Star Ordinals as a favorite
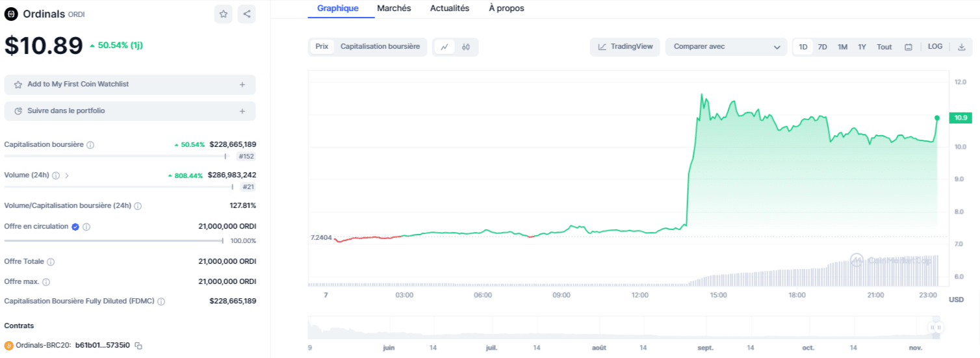980x358 pixels. click(x=224, y=14)
